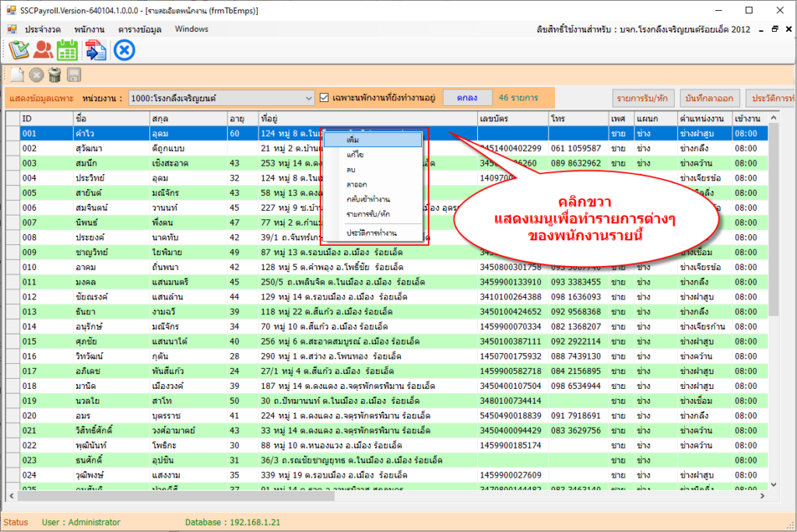Click the ID column header

[x=47, y=118]
